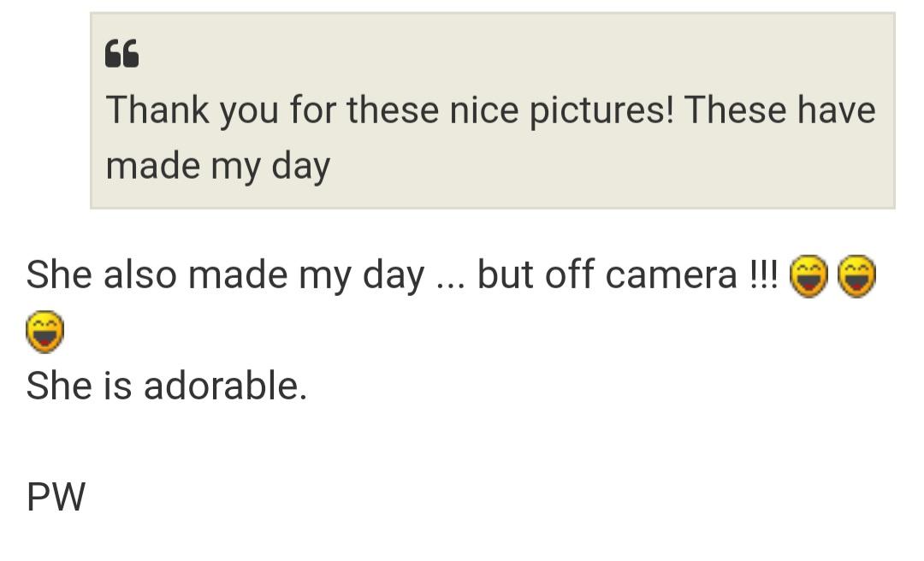Screen dimensions: 924x561
Task: Click the words 'These have' in quote
Action: click(779, 110)
